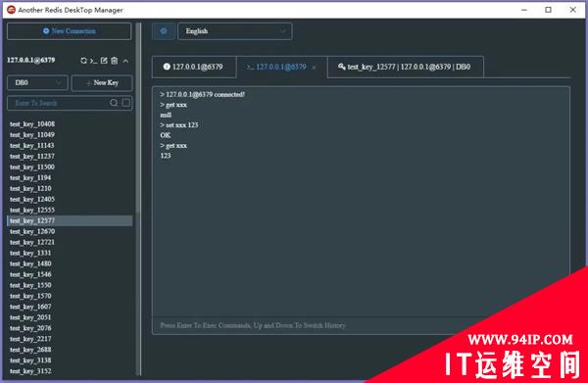Select key test_key_1570

[70, 296]
